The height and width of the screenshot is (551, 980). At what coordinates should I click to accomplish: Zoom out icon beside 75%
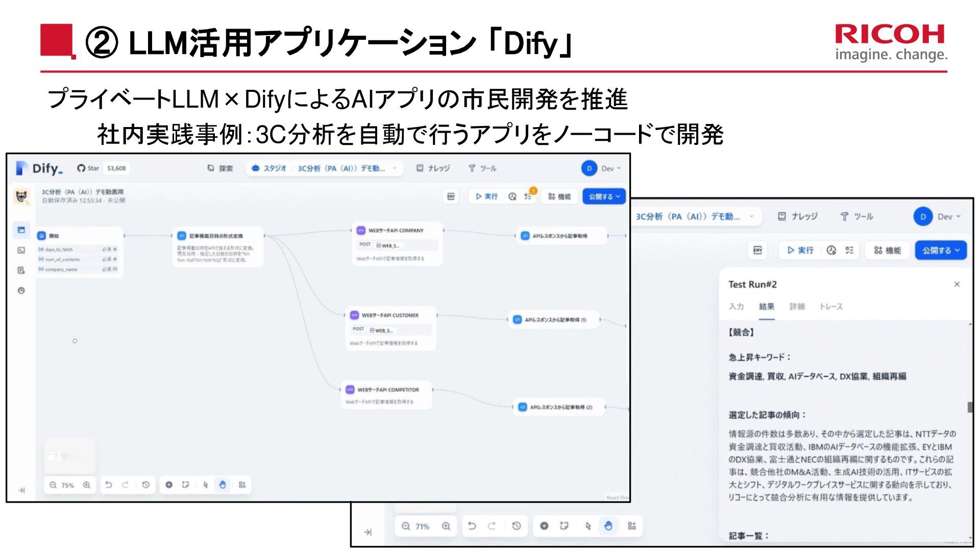(53, 485)
